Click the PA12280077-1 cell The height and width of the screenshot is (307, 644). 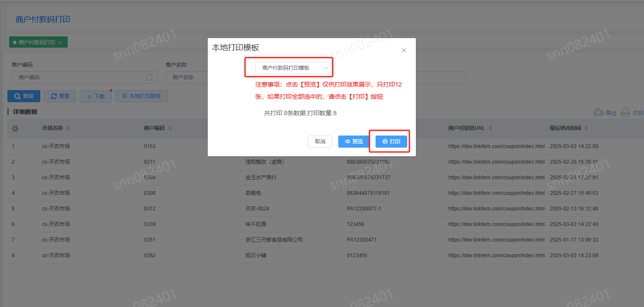coord(364,209)
